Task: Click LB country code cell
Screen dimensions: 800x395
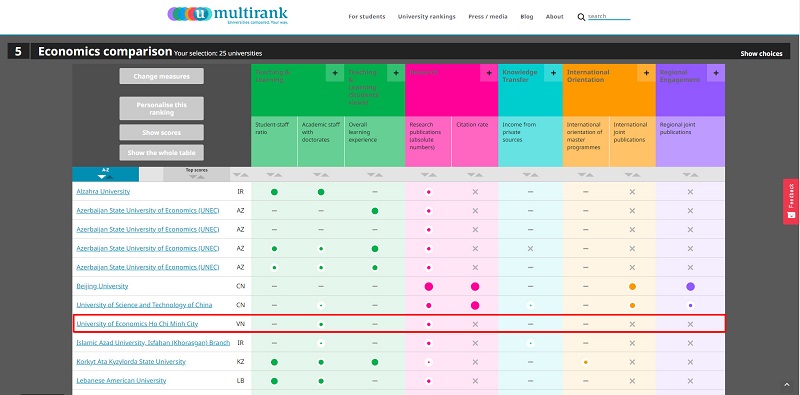Action: [241, 381]
